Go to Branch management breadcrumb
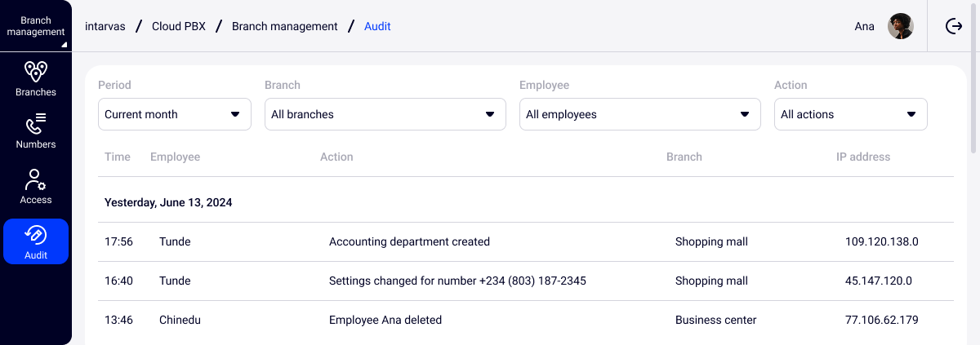 (x=284, y=26)
